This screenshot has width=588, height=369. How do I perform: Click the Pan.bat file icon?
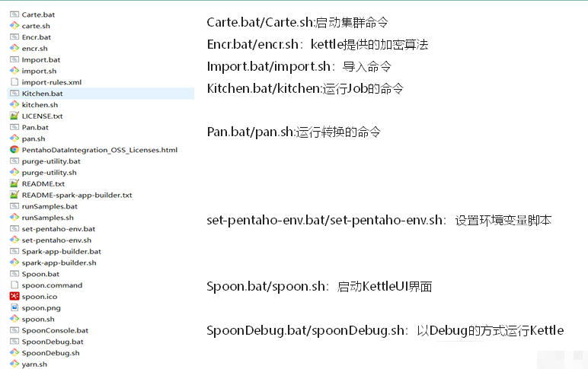(x=14, y=127)
